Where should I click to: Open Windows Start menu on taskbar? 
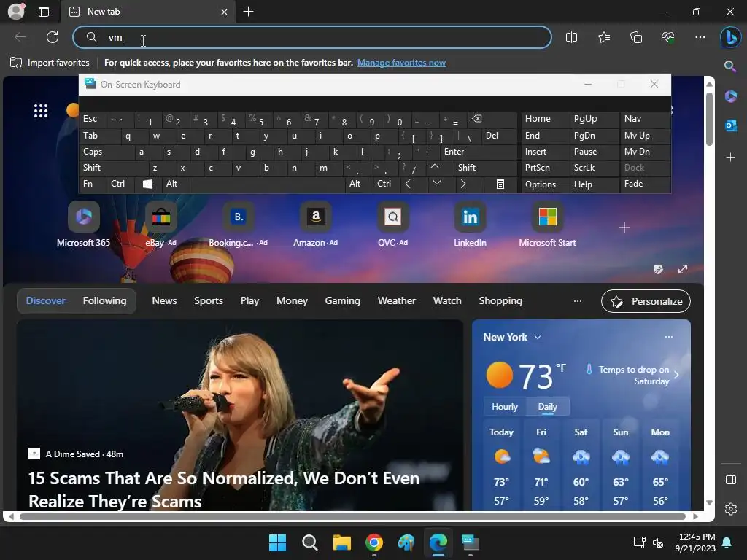coord(277,542)
